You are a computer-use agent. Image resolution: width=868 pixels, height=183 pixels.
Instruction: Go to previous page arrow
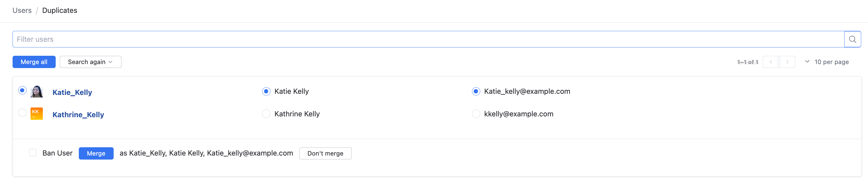(x=771, y=62)
